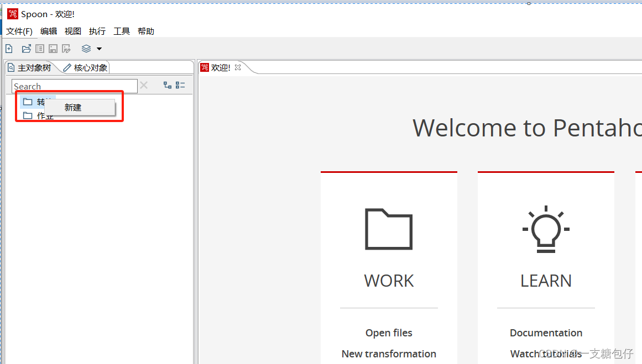Open the 工具 menu
642x364 pixels.
122,31
